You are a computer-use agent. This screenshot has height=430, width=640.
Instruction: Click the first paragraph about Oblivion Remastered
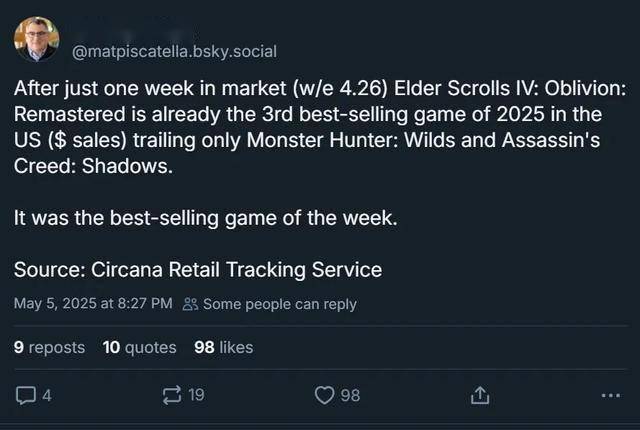320,127
